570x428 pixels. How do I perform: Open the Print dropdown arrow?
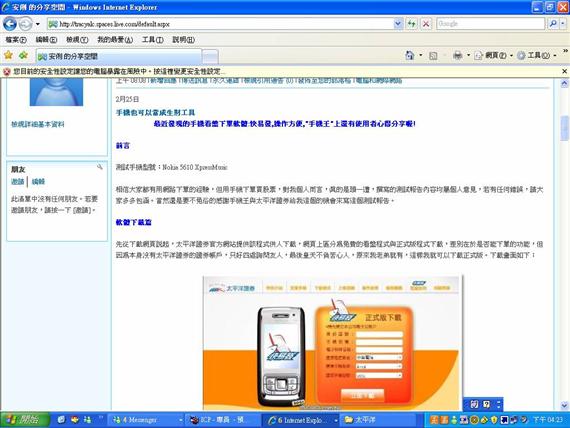tap(468, 55)
